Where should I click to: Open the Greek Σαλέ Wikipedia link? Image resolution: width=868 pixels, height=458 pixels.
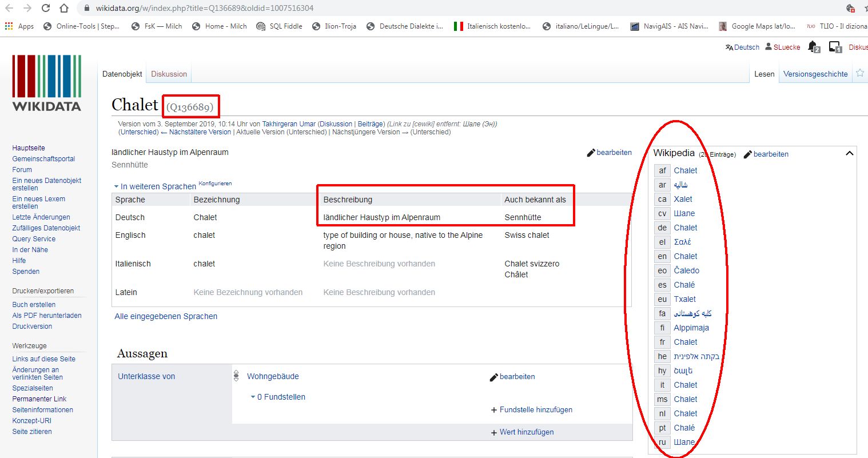[682, 242]
